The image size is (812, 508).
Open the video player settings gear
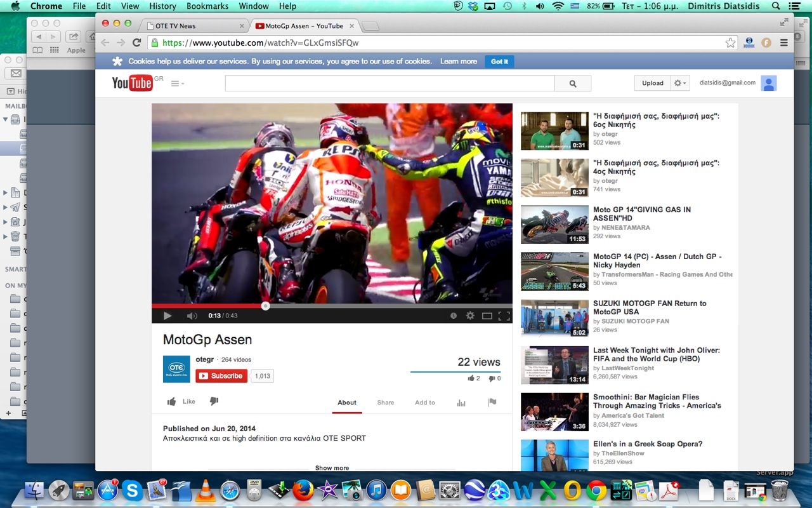point(470,316)
